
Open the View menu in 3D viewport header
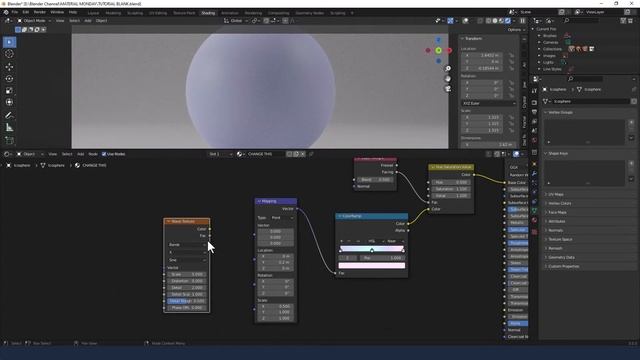coord(60,20)
